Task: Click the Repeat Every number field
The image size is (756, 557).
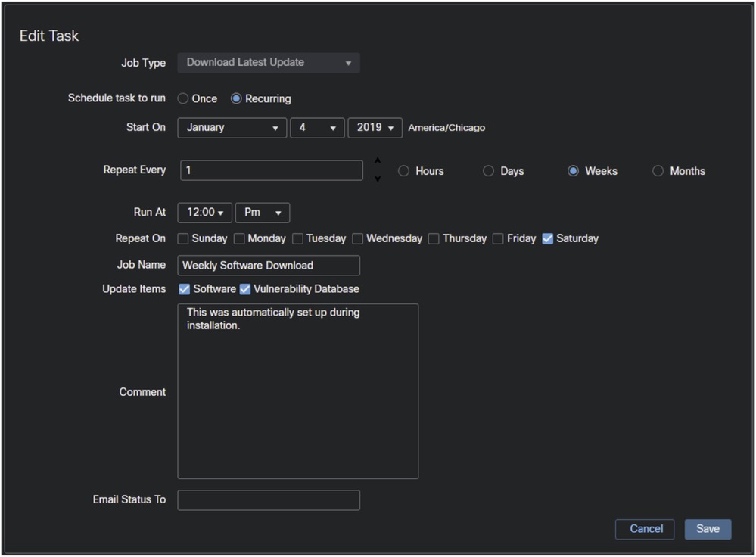Action: (x=272, y=170)
